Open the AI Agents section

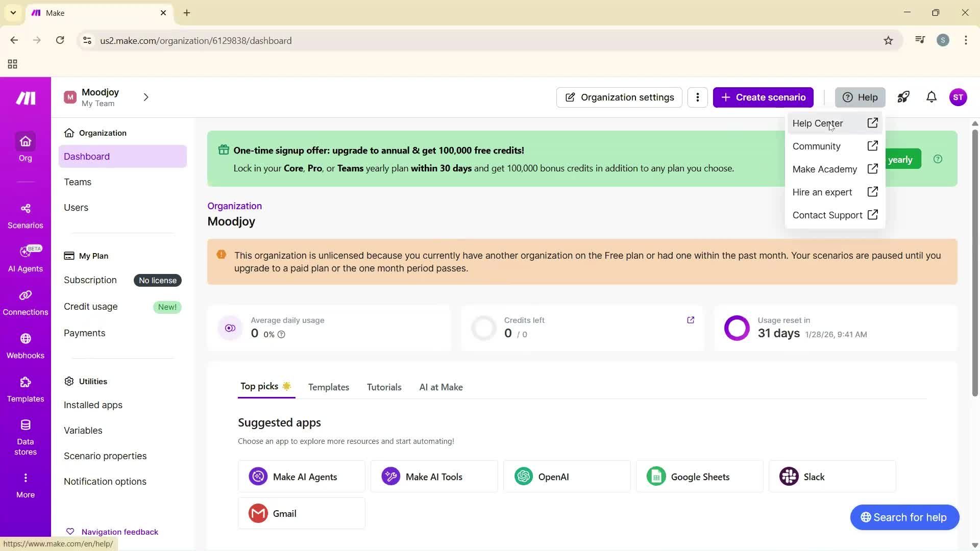(x=25, y=259)
